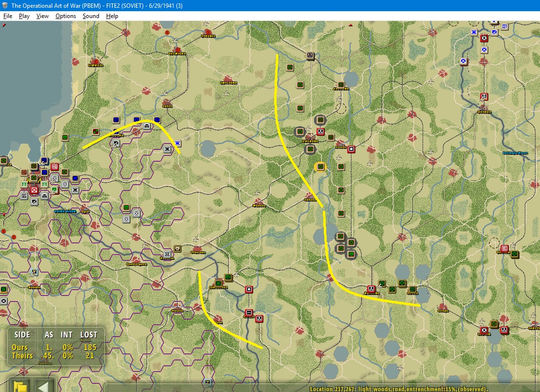
Task: Select the red unit north of Ostrov
Action: [x=484, y=96]
